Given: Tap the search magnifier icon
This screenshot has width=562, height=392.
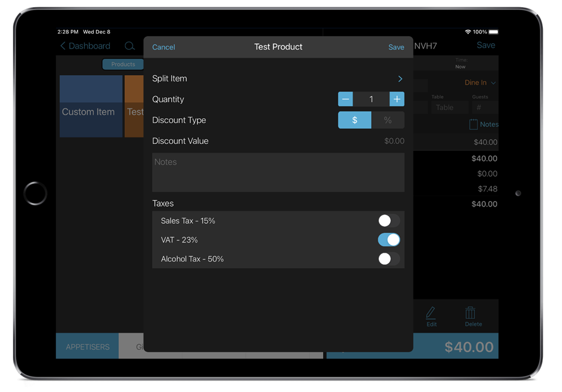Looking at the screenshot, I should (130, 46).
